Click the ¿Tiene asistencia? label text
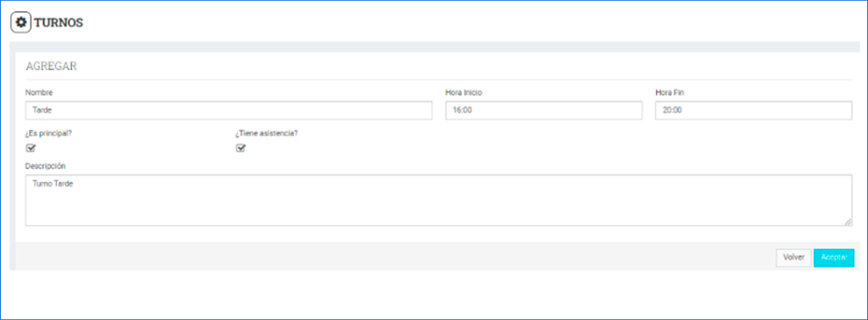This screenshot has width=868, height=320. (x=266, y=133)
